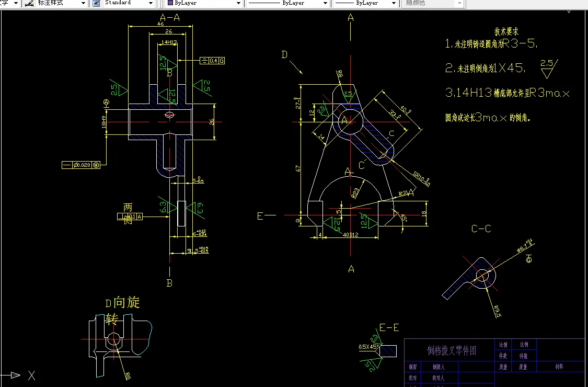Select the 18H9 bore dimension
The image size is (588, 387).
(104, 122)
